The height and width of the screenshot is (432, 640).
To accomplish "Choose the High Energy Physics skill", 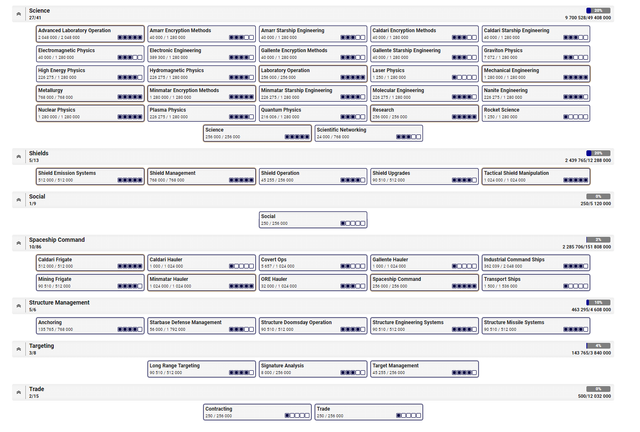I will [90, 74].
